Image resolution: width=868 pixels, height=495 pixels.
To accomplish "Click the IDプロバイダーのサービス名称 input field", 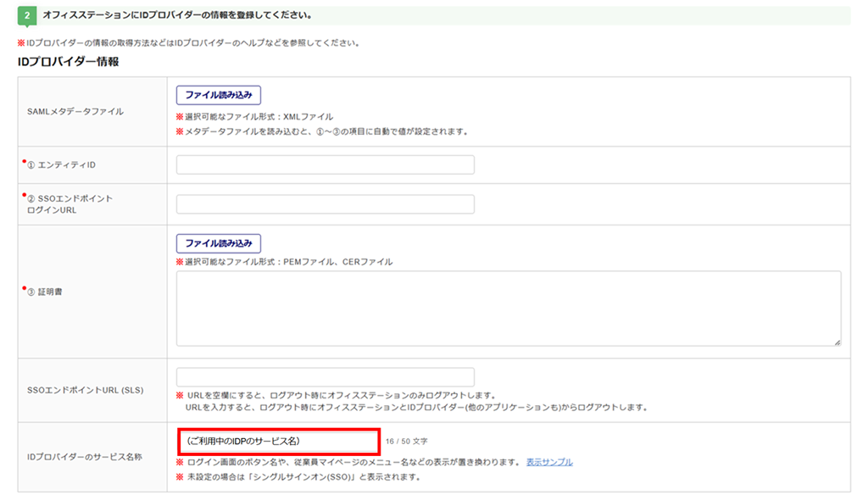I will [x=278, y=442].
